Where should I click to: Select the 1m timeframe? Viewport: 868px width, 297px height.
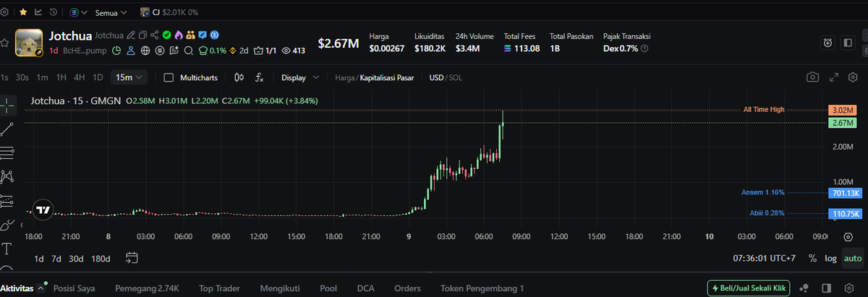click(x=43, y=77)
